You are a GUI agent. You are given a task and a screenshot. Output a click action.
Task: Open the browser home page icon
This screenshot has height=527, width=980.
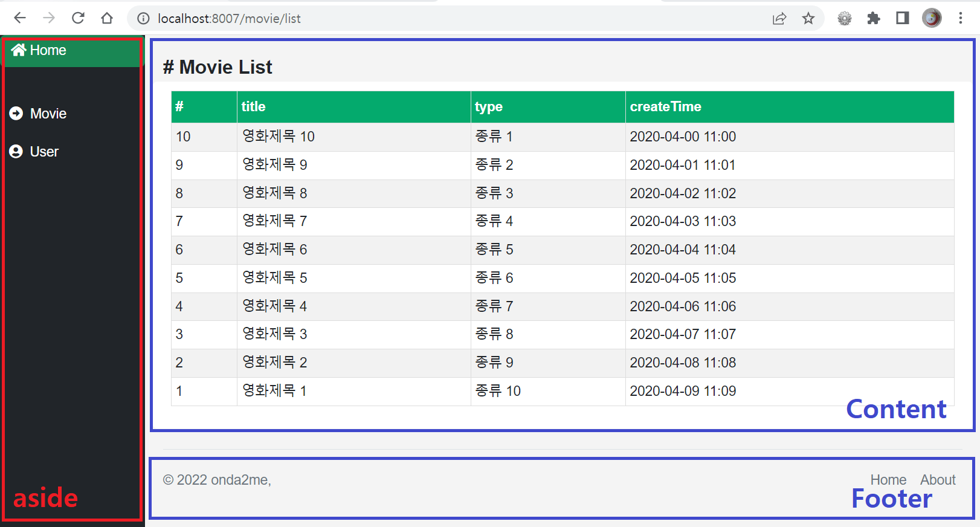click(x=107, y=18)
